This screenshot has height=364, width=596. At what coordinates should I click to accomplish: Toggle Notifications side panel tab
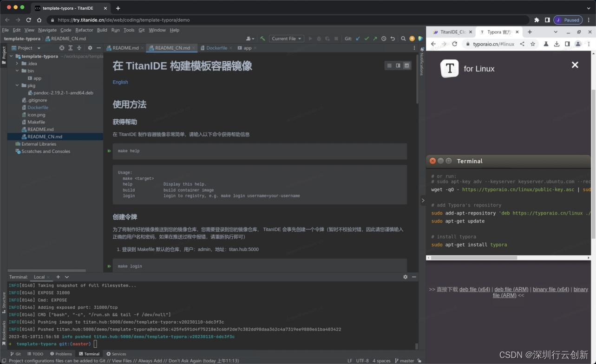click(x=422, y=61)
